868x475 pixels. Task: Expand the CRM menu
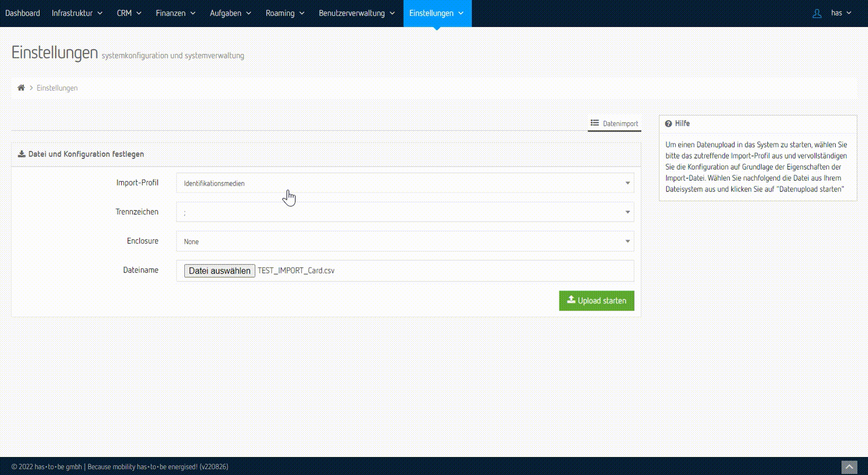129,13
